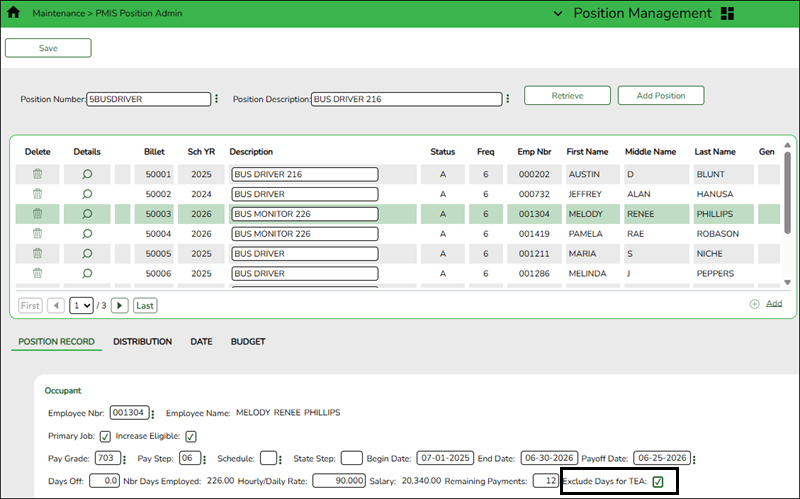The height and width of the screenshot is (499, 800).
Task: Delete billet 50002 with trash icon
Action: pyautogui.click(x=37, y=194)
